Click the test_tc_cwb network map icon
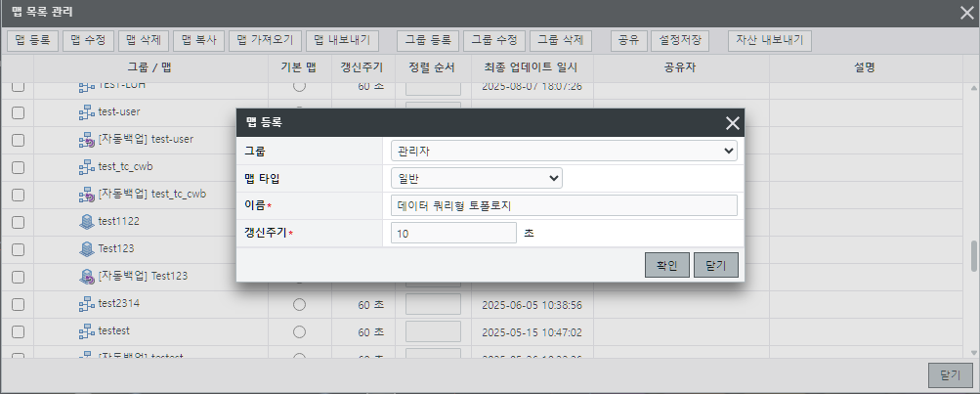The height and width of the screenshot is (394, 980). (86, 166)
